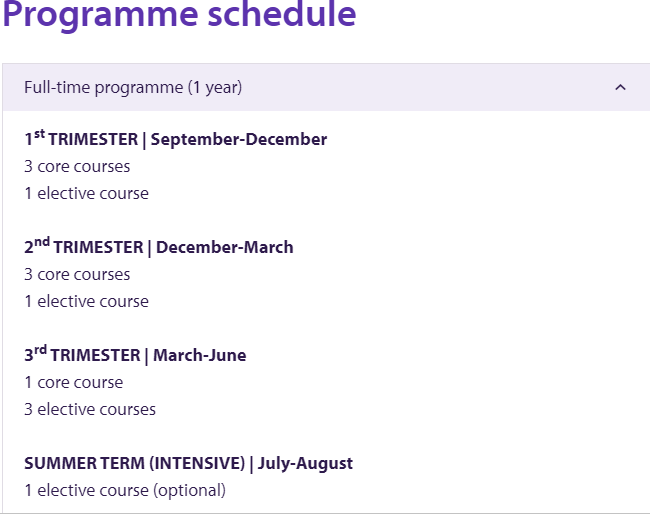This screenshot has height=514, width=650.
Task: Click the '2nd TRIMESTER' label
Action: [x=83, y=247]
